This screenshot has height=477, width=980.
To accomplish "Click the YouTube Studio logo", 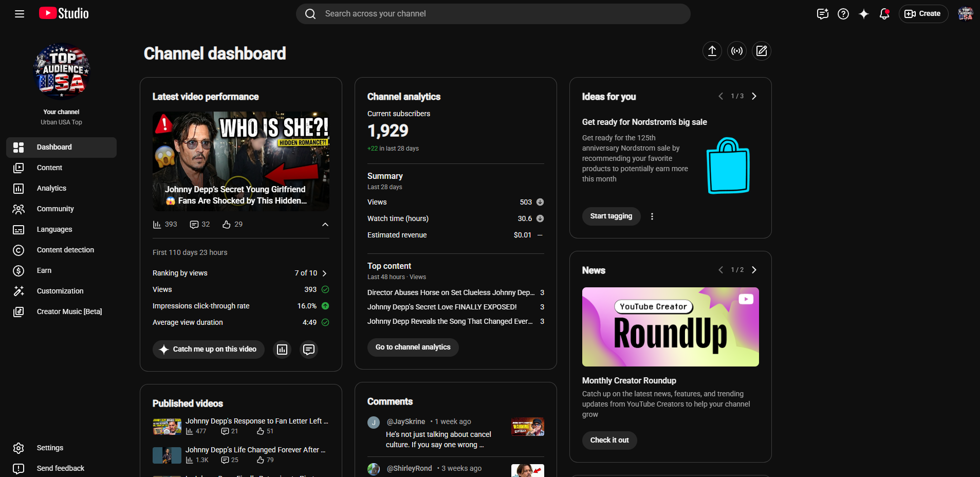I will 64,13.
